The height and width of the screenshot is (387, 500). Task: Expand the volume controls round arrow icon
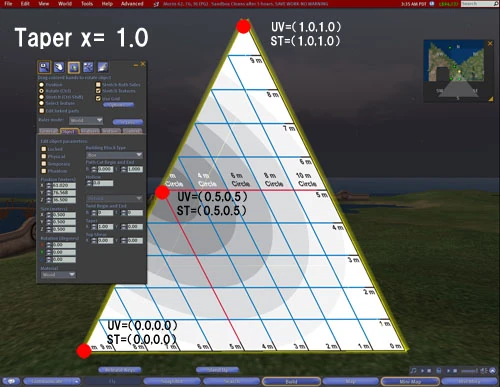(x=492, y=371)
